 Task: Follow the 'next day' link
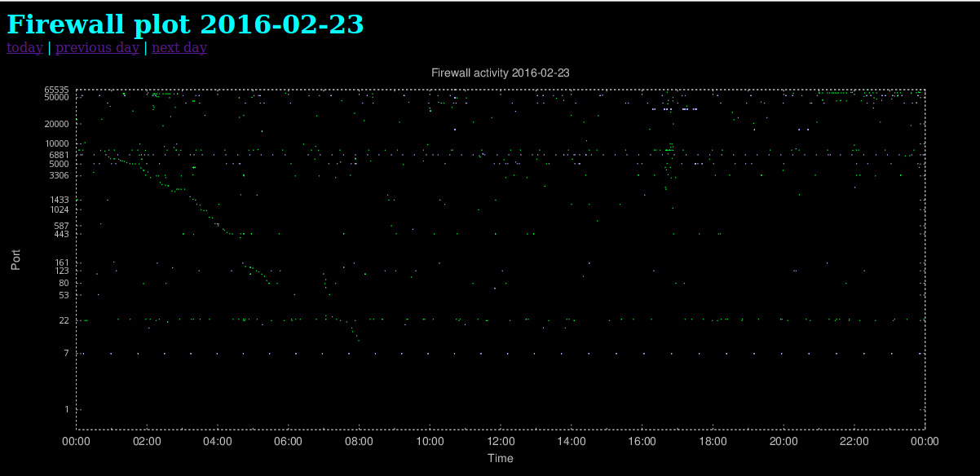coord(179,47)
